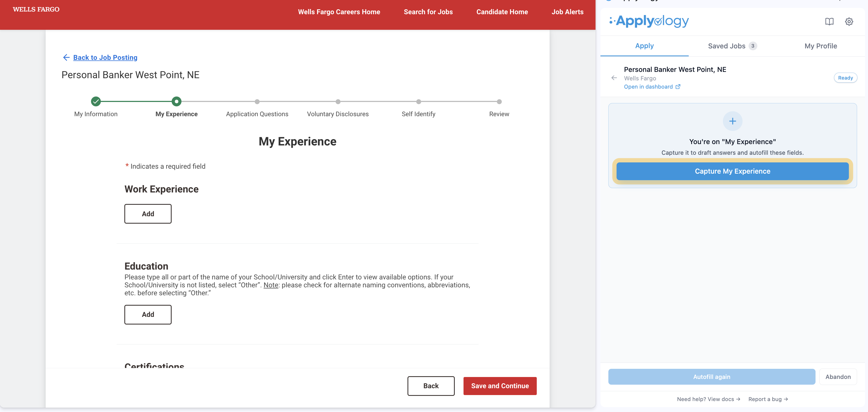Click the My Experience progress step circle
The image size is (868, 412).
click(176, 101)
